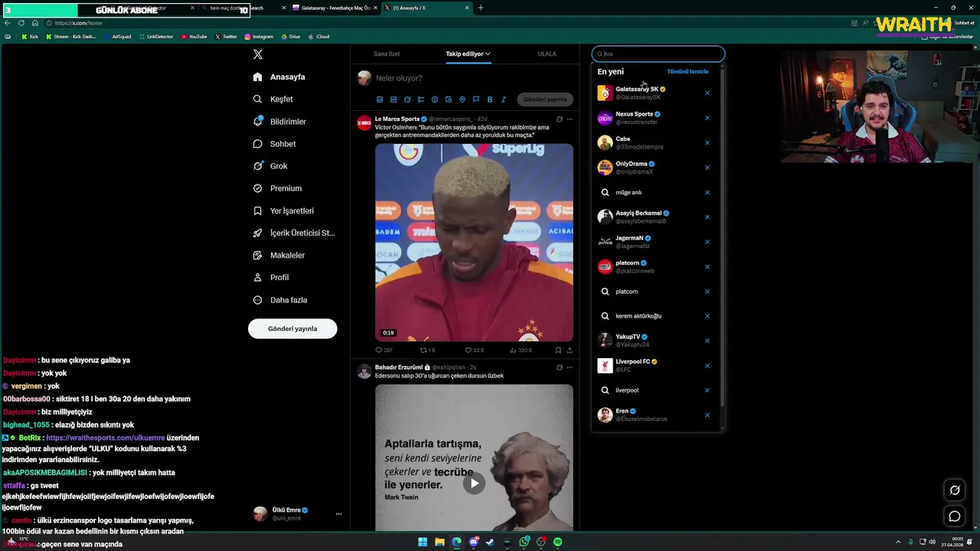Open the emoji picker in compose
The image size is (980, 551).
pos(435,99)
